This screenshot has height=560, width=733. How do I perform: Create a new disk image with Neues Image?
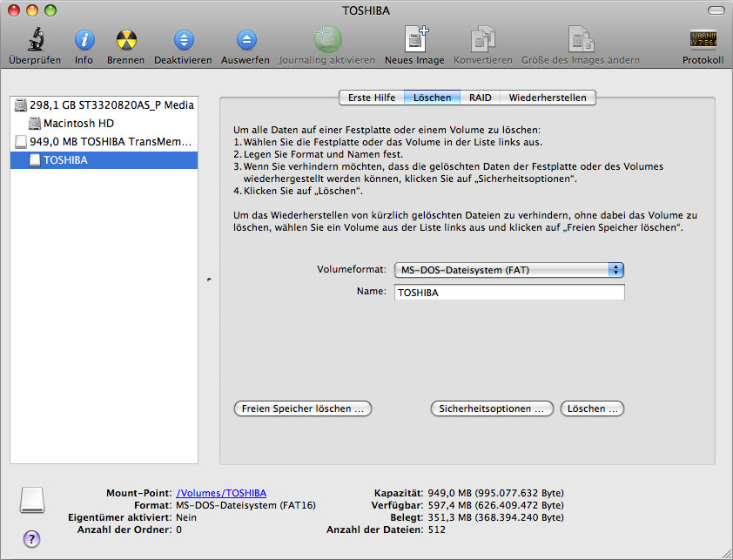pos(414,40)
